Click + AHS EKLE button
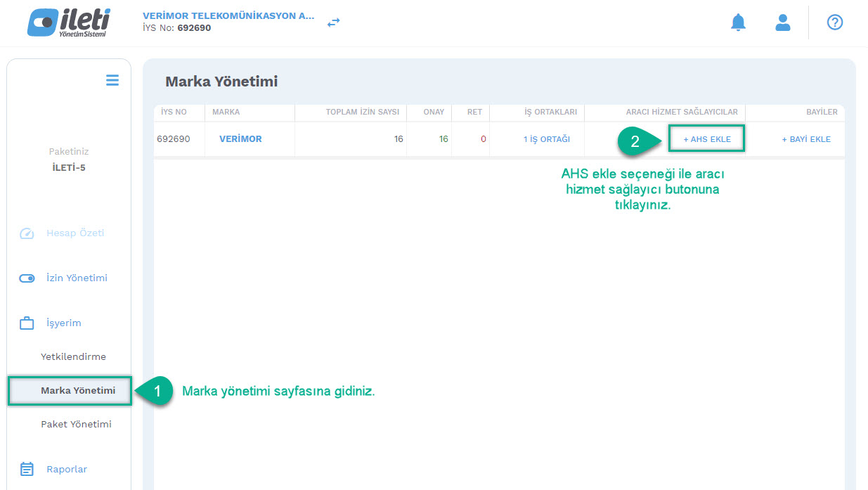 707,139
